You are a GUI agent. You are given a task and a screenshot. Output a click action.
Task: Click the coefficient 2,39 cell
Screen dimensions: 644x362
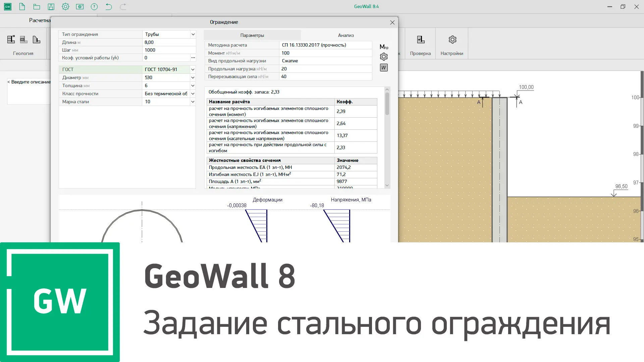click(x=356, y=111)
